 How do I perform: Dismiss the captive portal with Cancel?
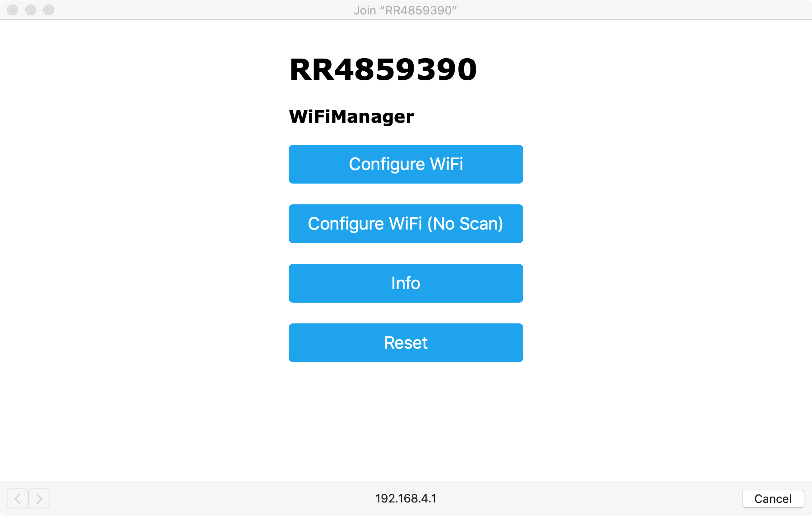tap(773, 498)
